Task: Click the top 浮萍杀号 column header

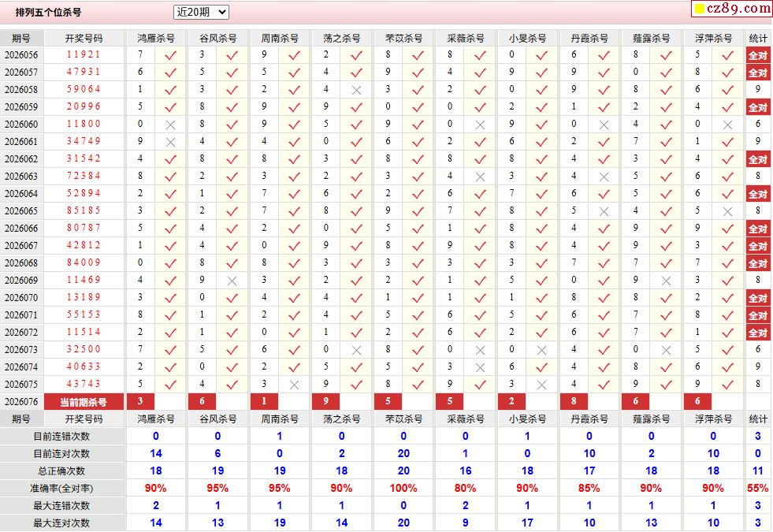Action: coord(713,38)
